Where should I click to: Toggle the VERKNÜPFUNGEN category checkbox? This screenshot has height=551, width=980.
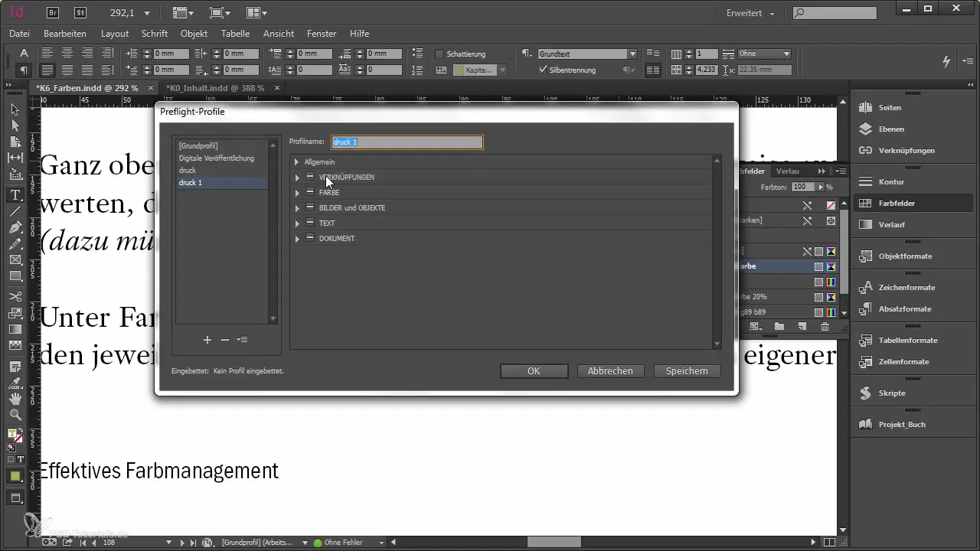(310, 177)
